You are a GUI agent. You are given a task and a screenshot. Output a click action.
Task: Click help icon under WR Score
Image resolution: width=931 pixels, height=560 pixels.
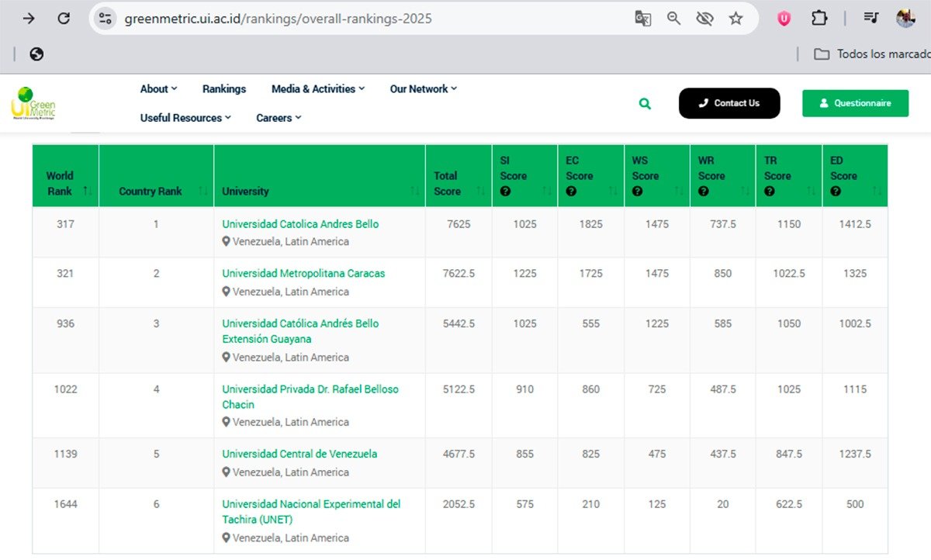[703, 191]
